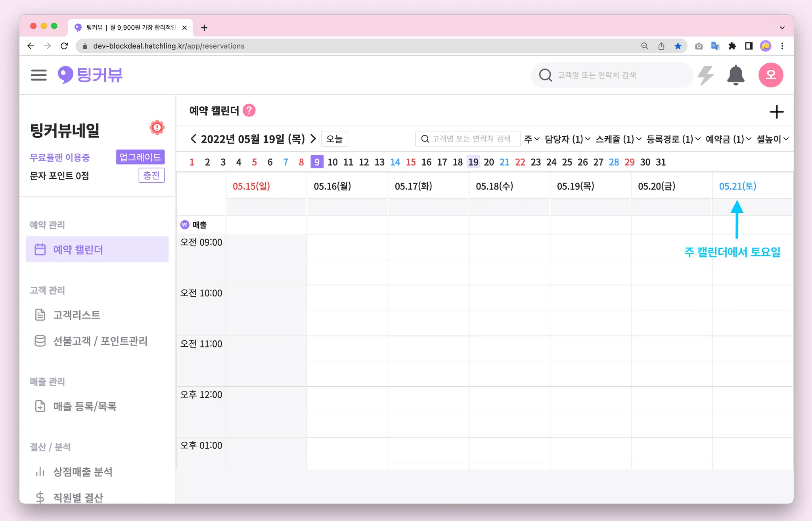
Task: Go to next day with right chevron
Action: (313, 139)
